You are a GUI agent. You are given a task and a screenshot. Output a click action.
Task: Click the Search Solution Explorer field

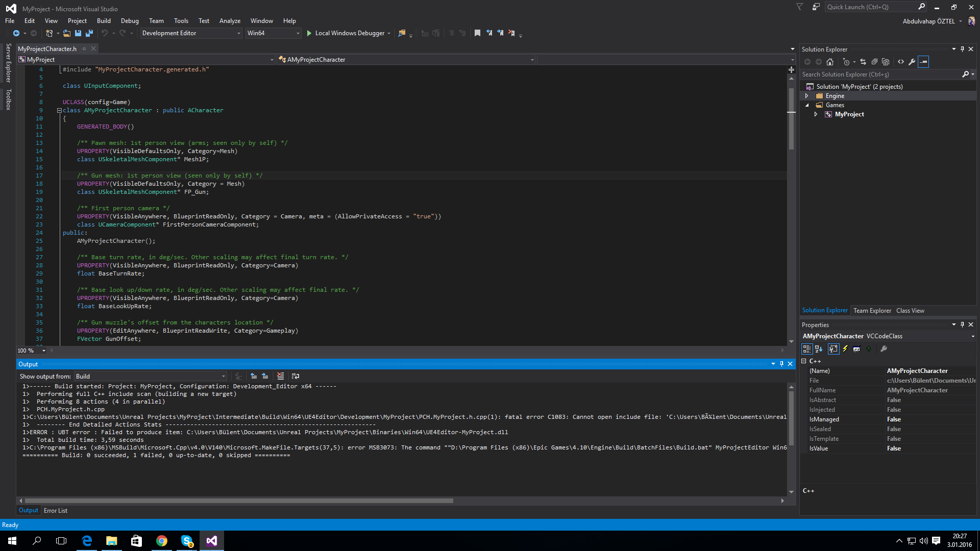[x=881, y=74]
